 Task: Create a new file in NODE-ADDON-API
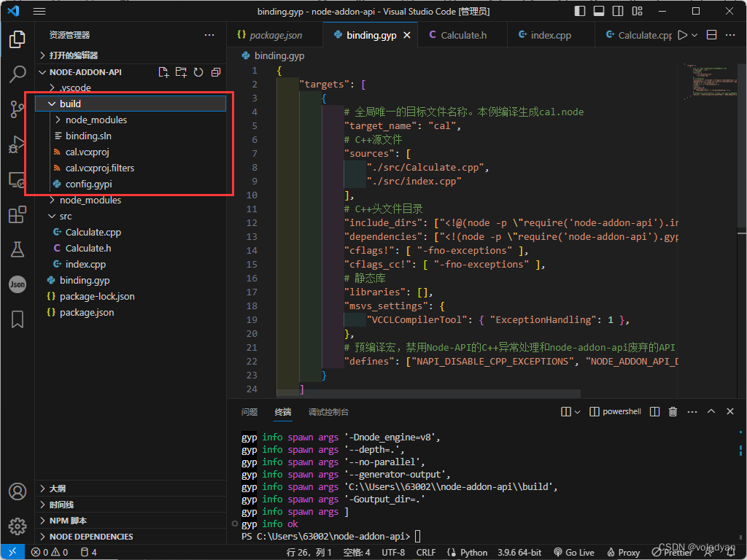click(163, 72)
